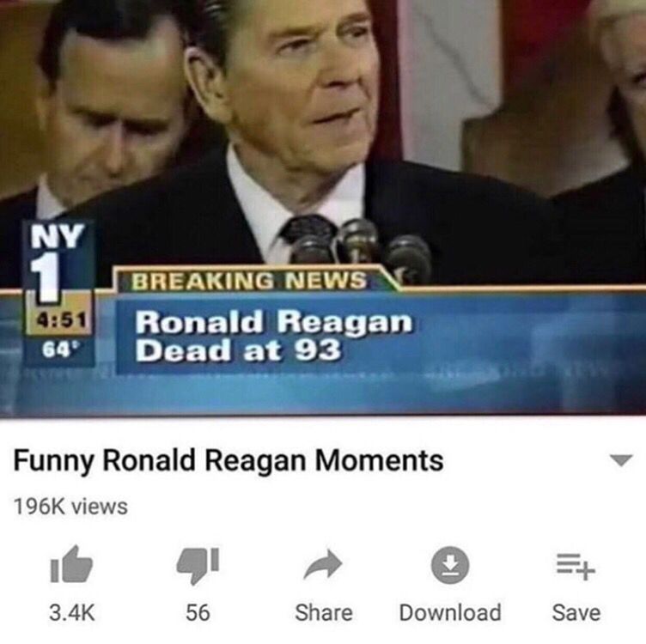This screenshot has width=646, height=644.
Task: Select the Download label
Action: click(x=450, y=612)
